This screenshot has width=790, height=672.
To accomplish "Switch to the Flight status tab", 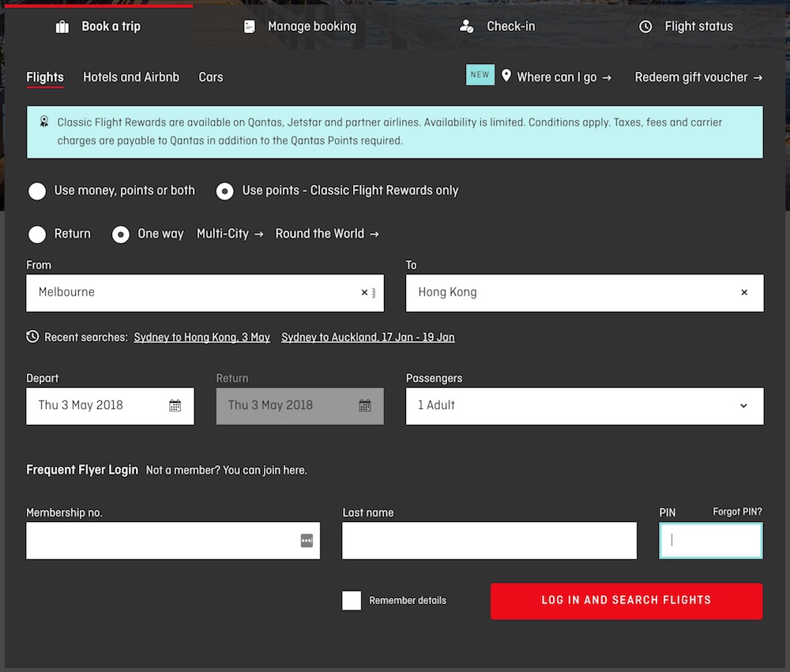I will point(686,27).
